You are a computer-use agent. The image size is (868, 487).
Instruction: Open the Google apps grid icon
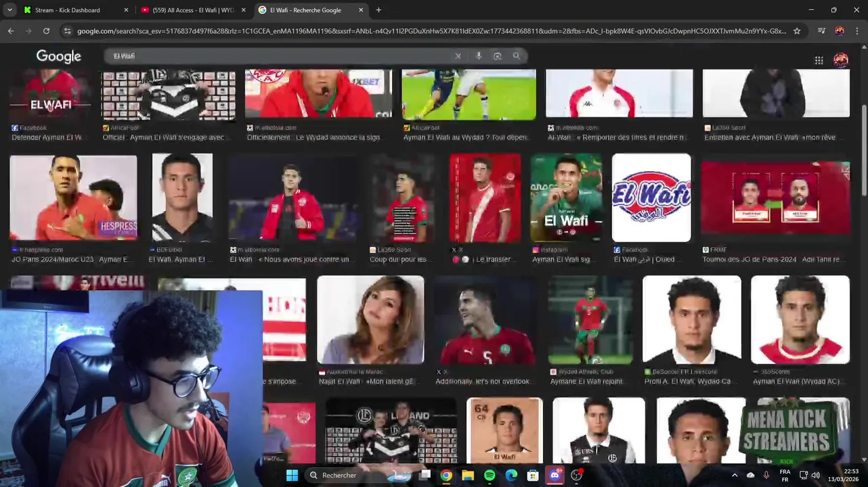819,60
